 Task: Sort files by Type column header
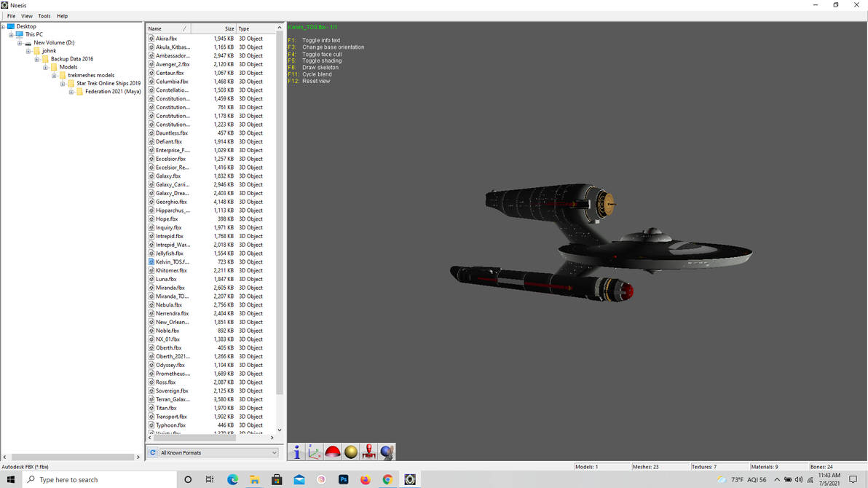click(x=256, y=28)
